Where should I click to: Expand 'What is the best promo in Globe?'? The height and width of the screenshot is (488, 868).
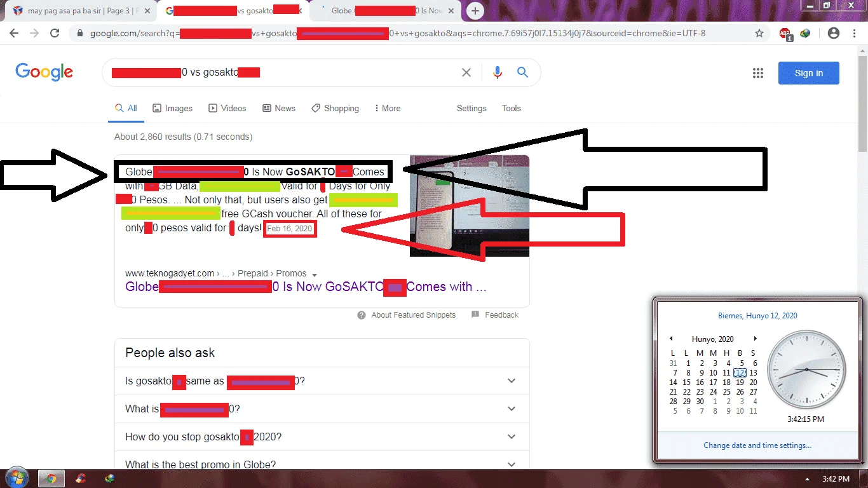click(322, 464)
